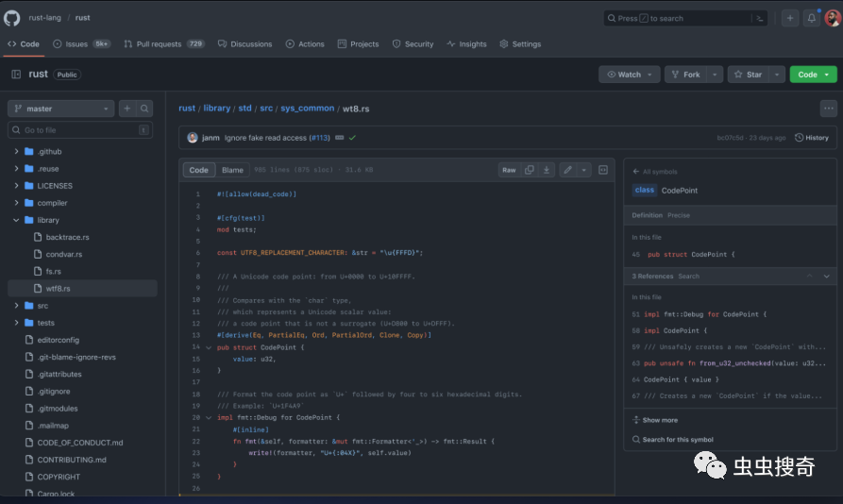843x504 pixels.
Task: Focus the header search box
Action: coord(685,18)
